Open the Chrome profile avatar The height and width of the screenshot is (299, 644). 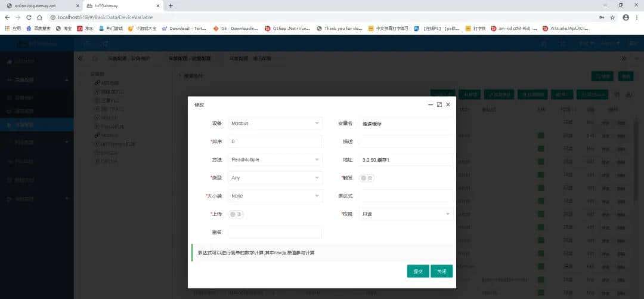(626, 18)
